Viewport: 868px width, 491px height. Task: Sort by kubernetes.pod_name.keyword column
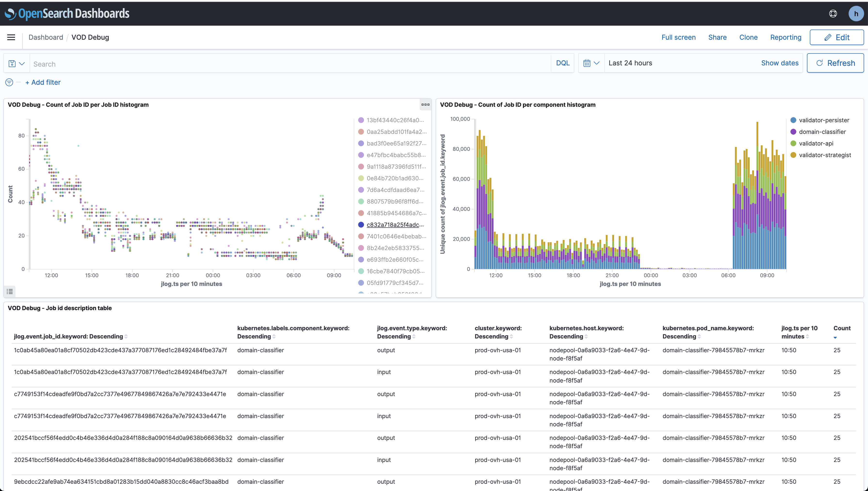coord(708,332)
